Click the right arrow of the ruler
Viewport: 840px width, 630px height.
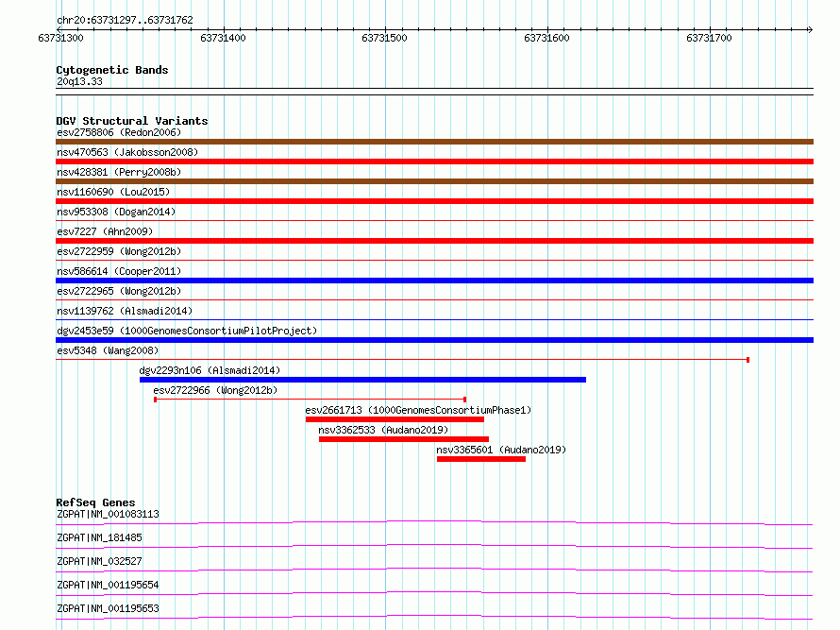[x=810, y=29]
